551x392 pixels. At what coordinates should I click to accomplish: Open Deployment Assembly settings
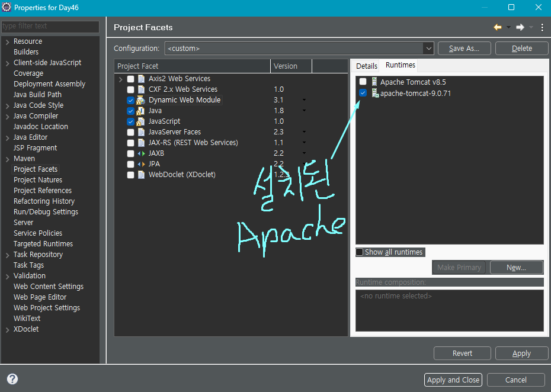pyautogui.click(x=50, y=84)
